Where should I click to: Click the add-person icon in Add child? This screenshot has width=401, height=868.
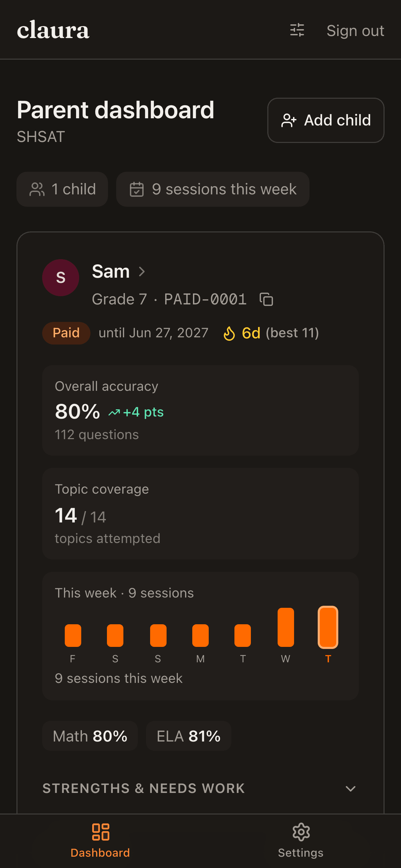[x=289, y=120]
